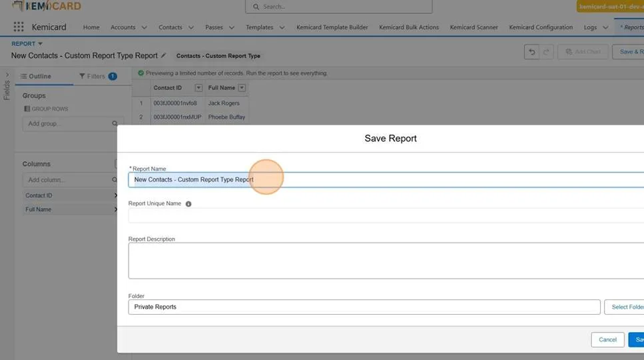Click the Jack Rogers cell

(x=226, y=103)
